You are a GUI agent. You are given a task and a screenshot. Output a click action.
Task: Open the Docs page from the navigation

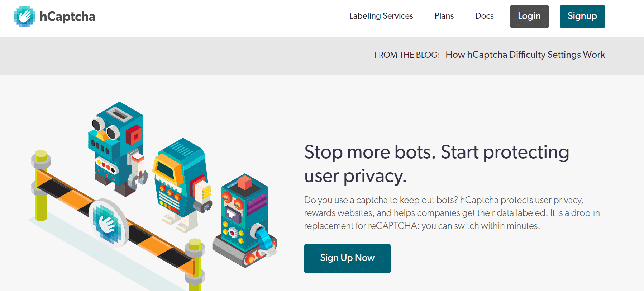click(484, 16)
